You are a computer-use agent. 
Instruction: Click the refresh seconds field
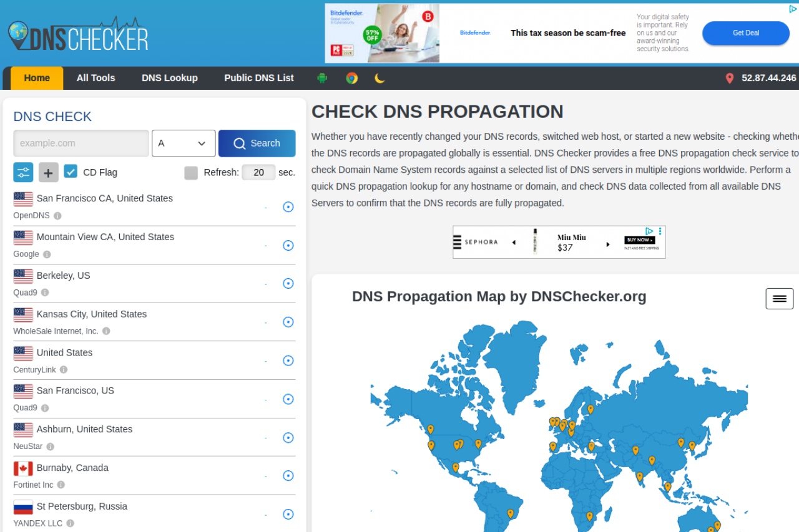coord(258,173)
